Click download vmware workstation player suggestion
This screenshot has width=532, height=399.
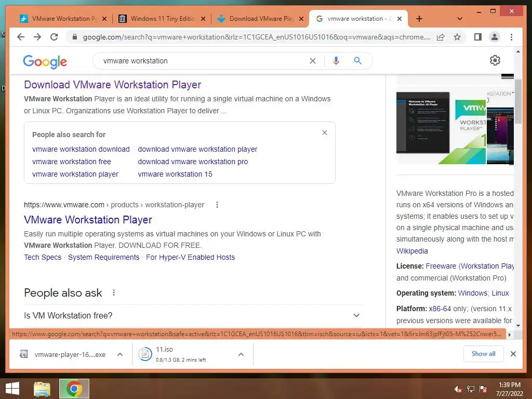[x=197, y=149]
